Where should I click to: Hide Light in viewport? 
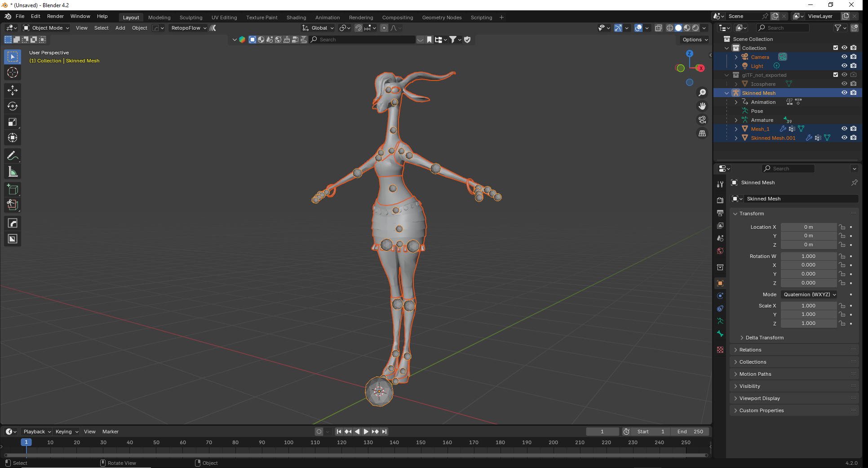pyautogui.click(x=844, y=66)
